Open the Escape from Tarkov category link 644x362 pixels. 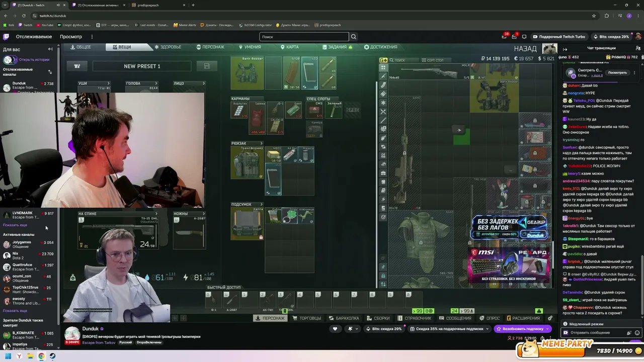click(x=99, y=342)
